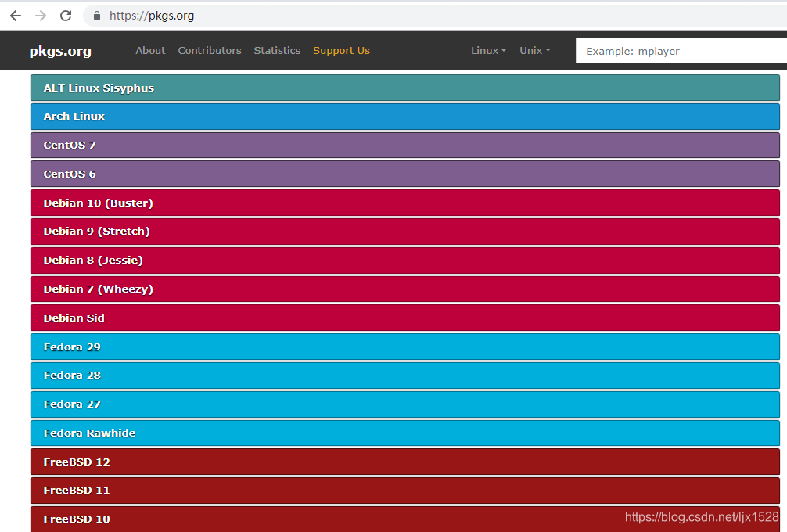
Task: Expand the Linux dropdown menu
Action: click(488, 51)
